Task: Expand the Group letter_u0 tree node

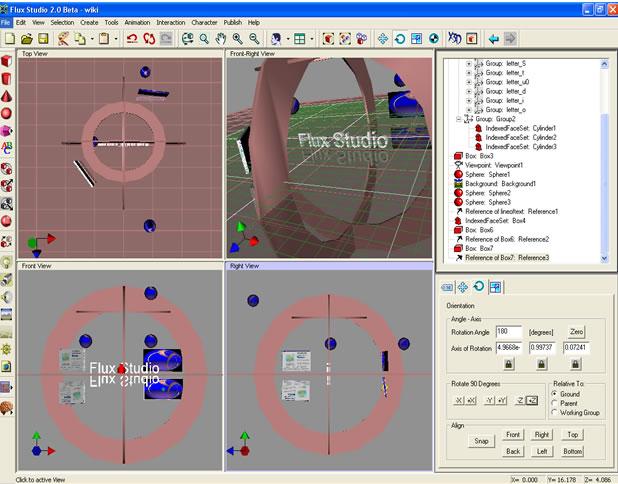Action: pyautogui.click(x=469, y=82)
